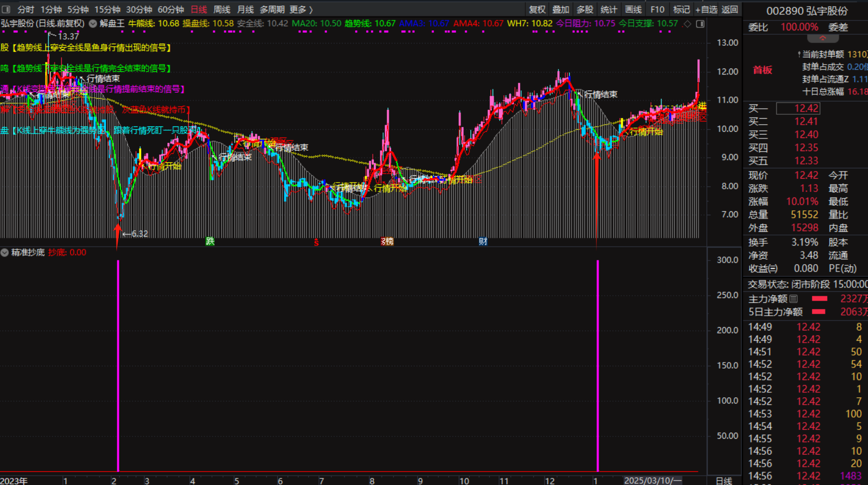Click the 今日阻力: 10.75 label
This screenshot has width=868, height=485.
[585, 24]
